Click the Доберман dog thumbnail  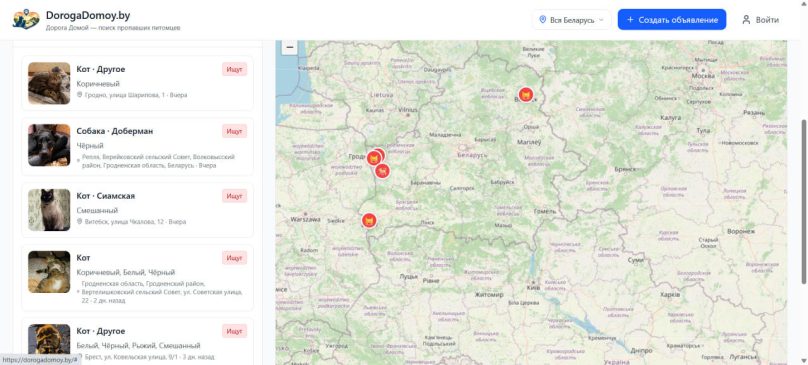tap(49, 145)
